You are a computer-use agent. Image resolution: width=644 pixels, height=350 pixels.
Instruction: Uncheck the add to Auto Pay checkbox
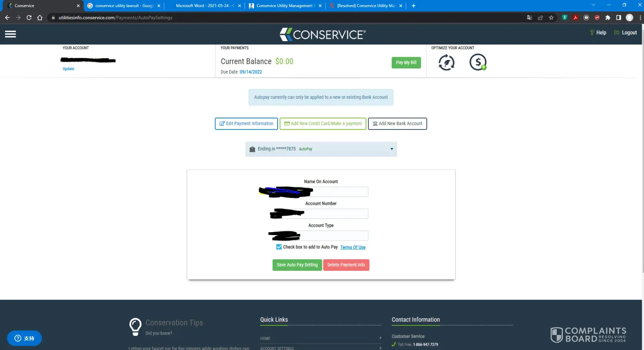(279, 247)
